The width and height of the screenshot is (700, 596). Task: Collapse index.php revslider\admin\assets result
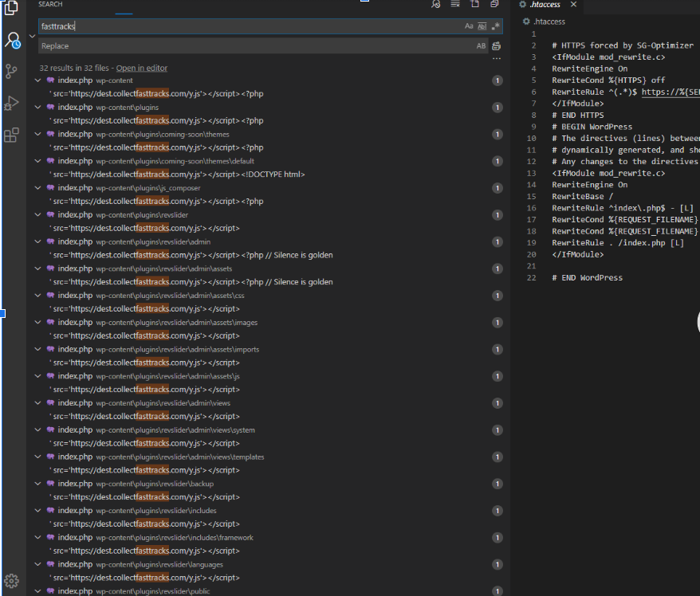pos(38,269)
